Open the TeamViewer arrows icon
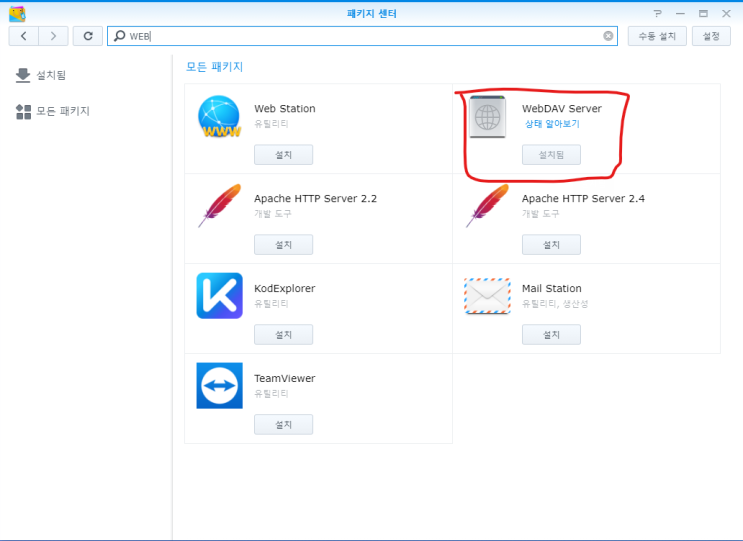This screenshot has width=743, height=541. point(219,386)
